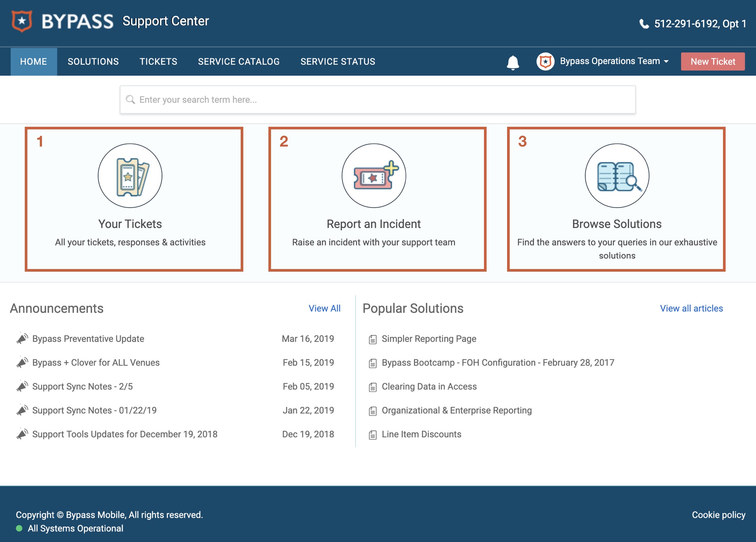Viewport: 756px width, 542px height.
Task: Open Browse Solutions heading link
Action: [x=617, y=224]
